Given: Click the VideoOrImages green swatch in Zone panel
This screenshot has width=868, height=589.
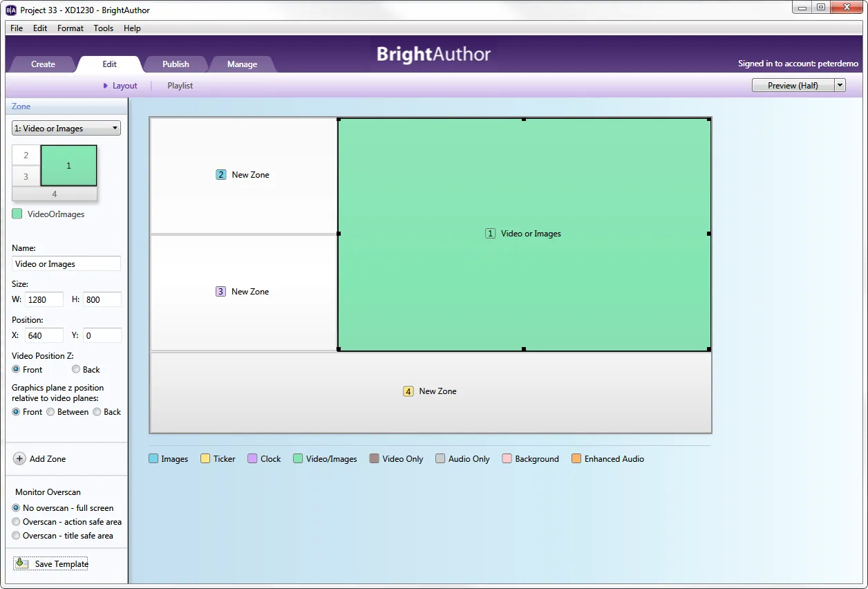Looking at the screenshot, I should tap(17, 214).
